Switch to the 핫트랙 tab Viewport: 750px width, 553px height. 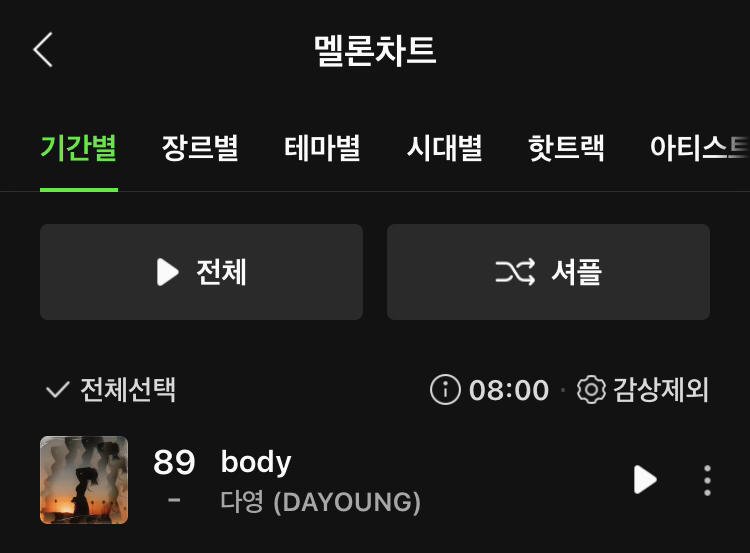coord(566,148)
